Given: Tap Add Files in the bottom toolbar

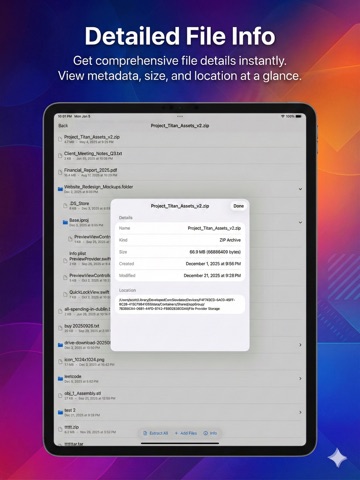Looking at the screenshot, I should click(x=186, y=433).
